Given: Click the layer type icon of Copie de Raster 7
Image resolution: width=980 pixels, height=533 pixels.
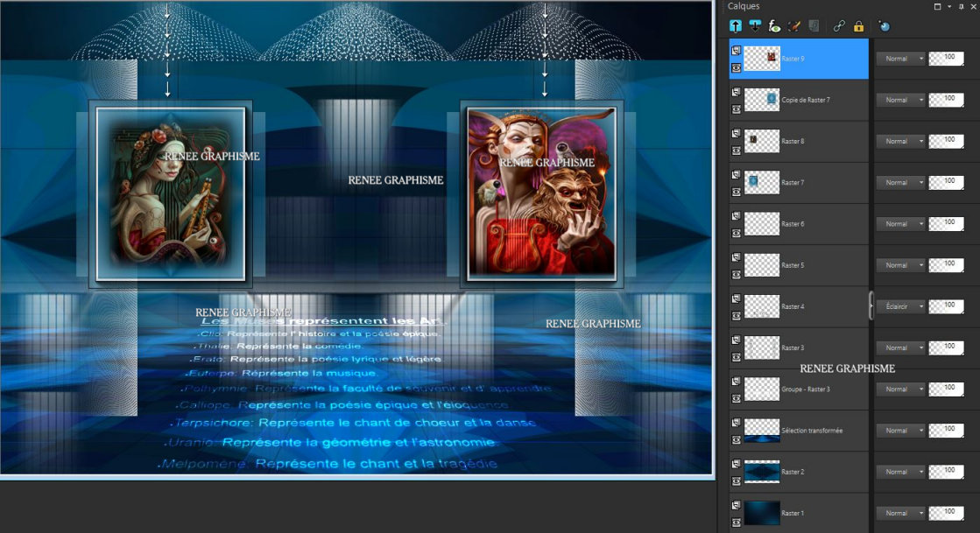Looking at the screenshot, I should (737, 92).
